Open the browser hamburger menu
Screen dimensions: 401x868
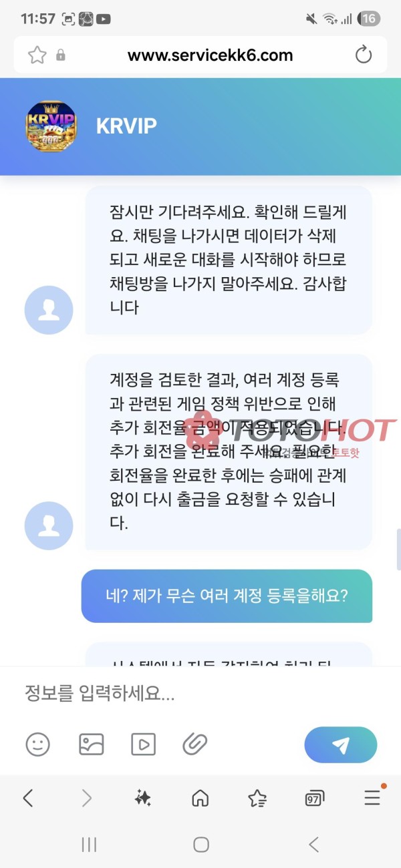tap(372, 797)
